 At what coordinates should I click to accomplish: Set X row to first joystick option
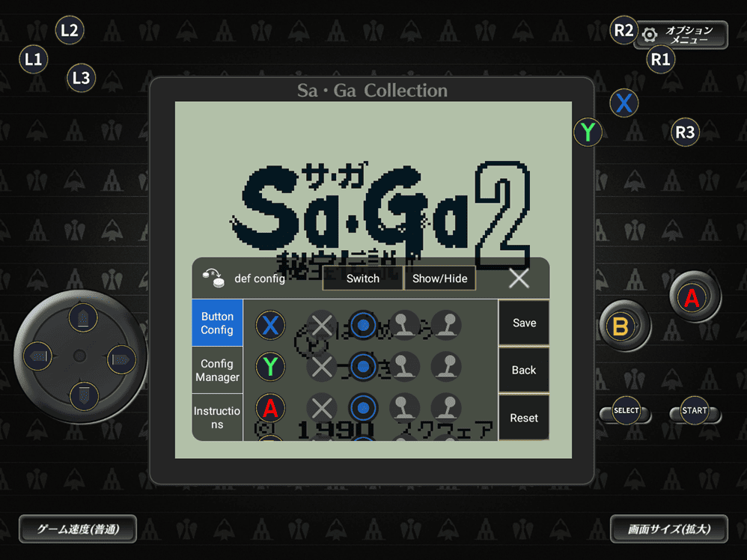(404, 326)
